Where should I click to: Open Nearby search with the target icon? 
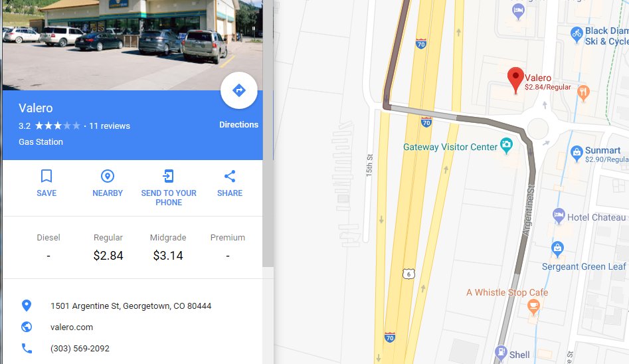[x=108, y=176]
